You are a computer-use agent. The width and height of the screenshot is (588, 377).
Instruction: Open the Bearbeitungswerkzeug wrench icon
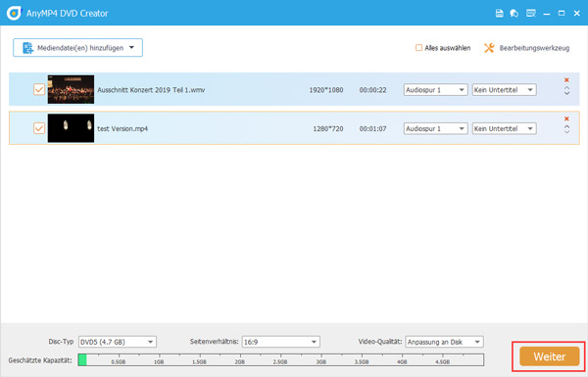(489, 48)
